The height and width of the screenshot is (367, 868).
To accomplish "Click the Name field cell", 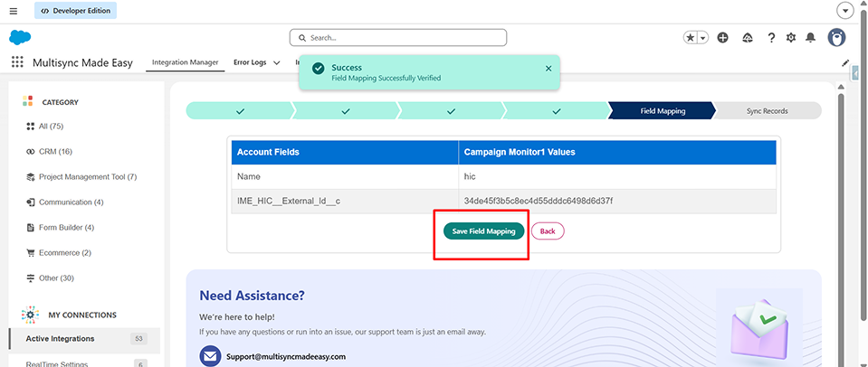I will click(x=345, y=176).
